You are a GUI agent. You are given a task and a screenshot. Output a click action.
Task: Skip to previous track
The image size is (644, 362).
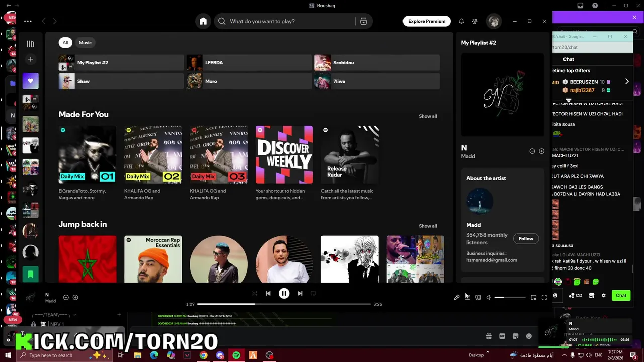click(x=268, y=293)
